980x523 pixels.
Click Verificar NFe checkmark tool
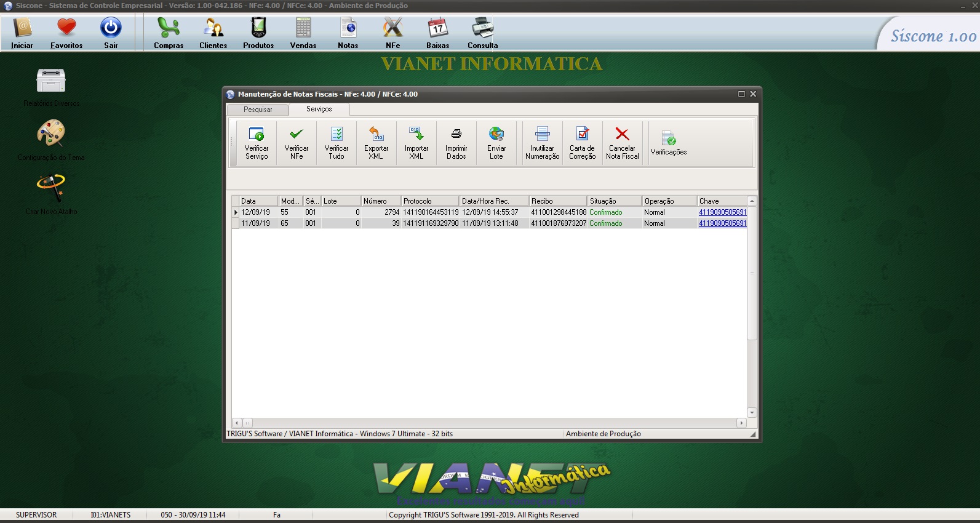click(x=297, y=143)
